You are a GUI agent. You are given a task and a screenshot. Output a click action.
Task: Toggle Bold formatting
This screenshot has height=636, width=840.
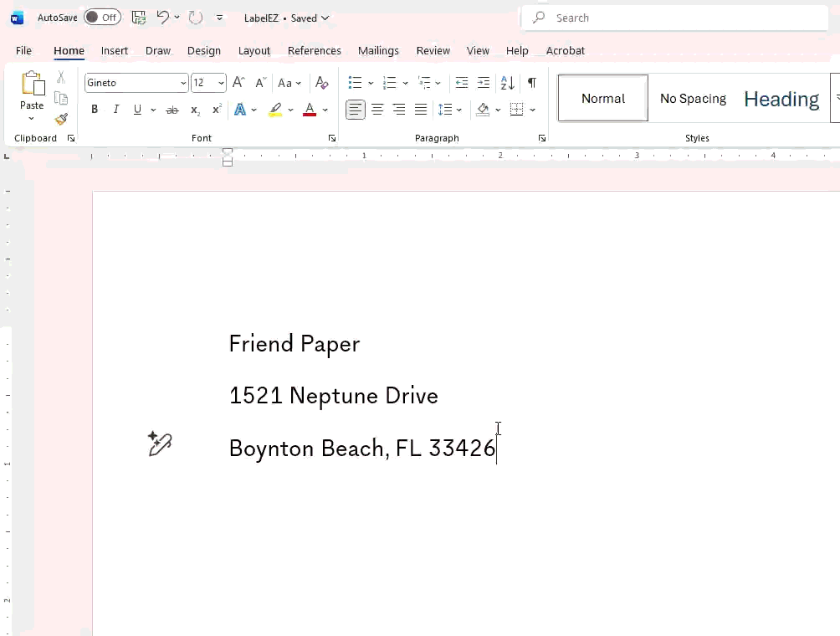95,110
